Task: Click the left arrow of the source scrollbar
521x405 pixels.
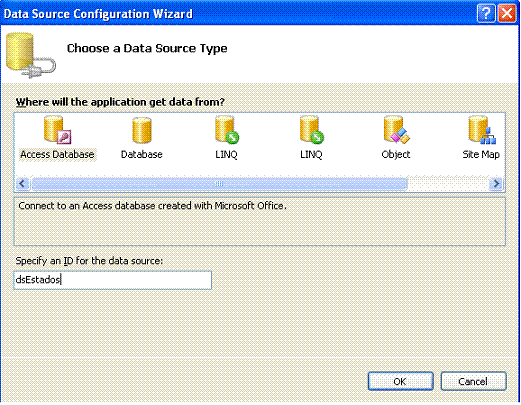Action: (23, 184)
